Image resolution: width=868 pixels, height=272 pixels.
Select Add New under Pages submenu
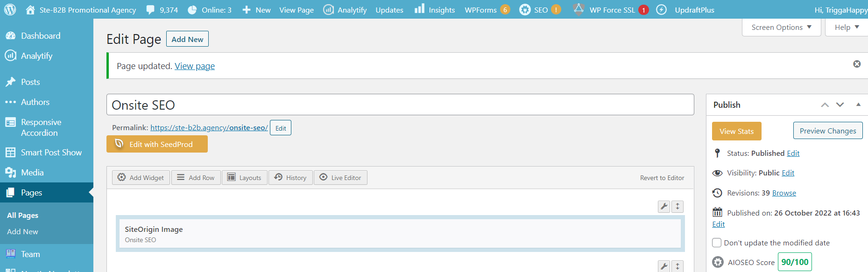22,232
